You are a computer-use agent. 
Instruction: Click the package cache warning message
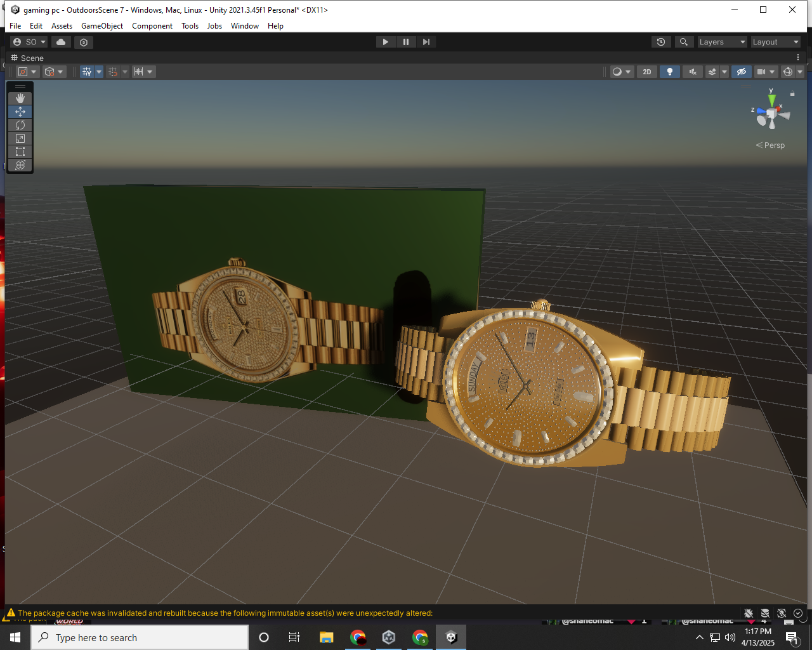click(x=225, y=613)
